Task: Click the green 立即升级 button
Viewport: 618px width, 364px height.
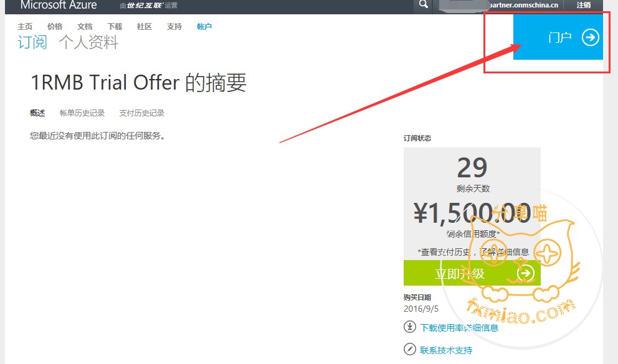Action: [472, 273]
